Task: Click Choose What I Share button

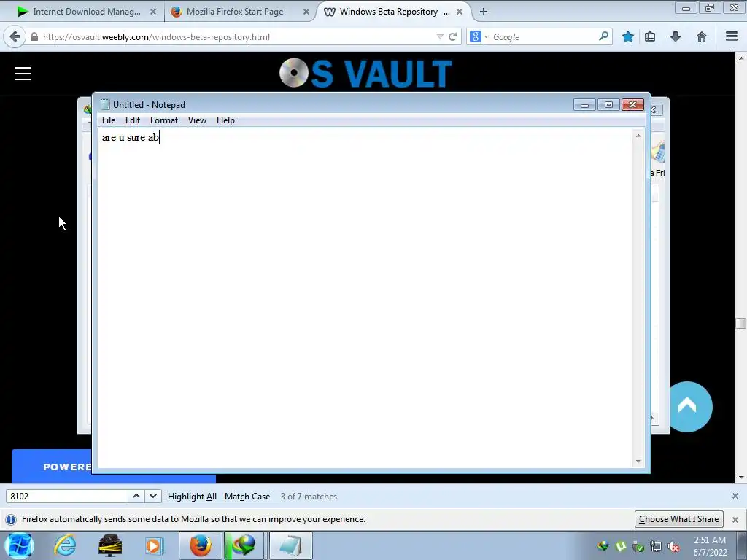Action: tap(679, 519)
